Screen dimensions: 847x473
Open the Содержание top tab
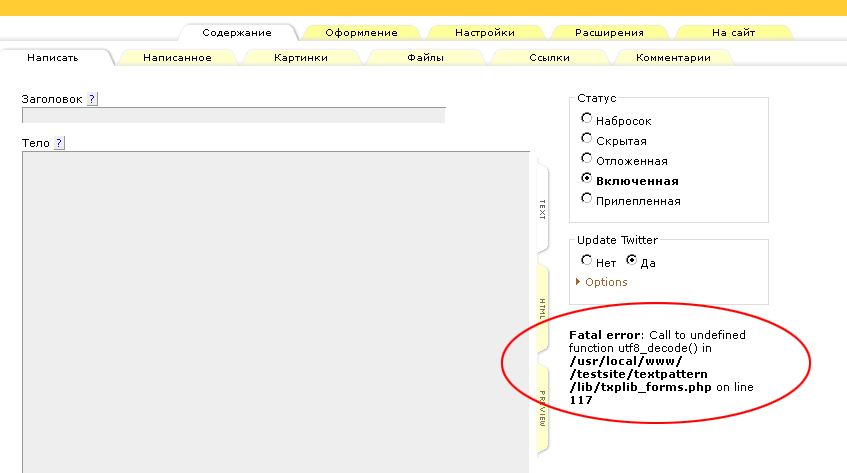click(x=237, y=32)
